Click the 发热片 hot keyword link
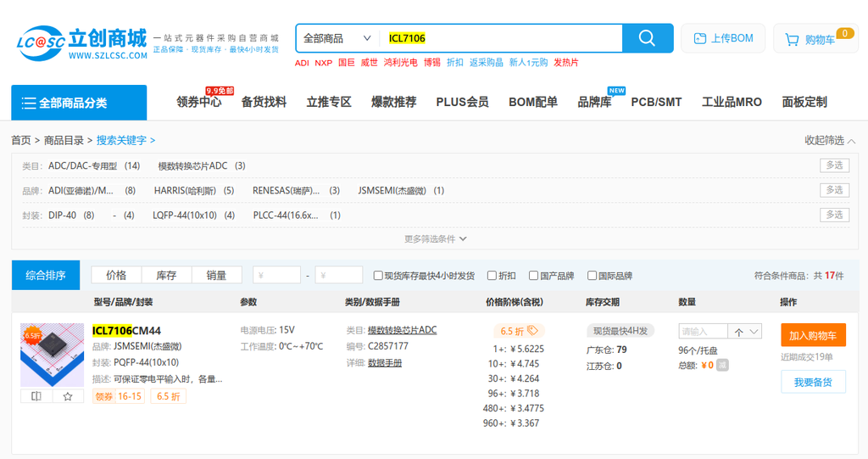The height and width of the screenshot is (459, 868). [565, 63]
